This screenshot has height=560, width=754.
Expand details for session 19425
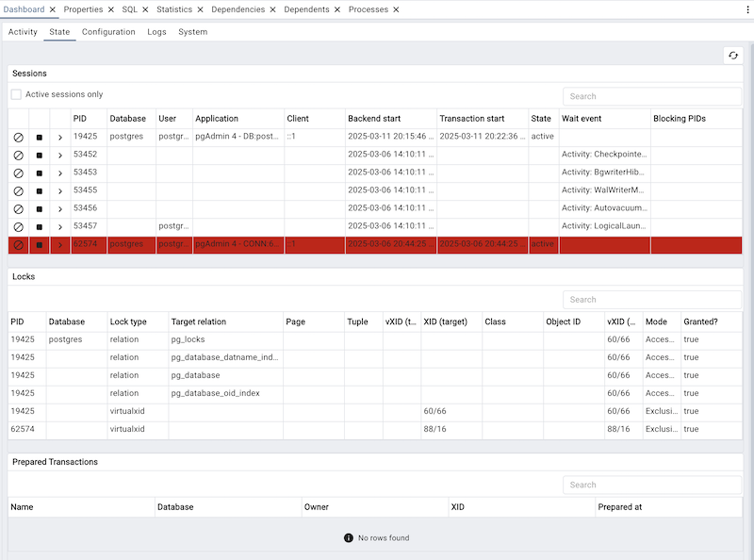pyautogui.click(x=58, y=137)
